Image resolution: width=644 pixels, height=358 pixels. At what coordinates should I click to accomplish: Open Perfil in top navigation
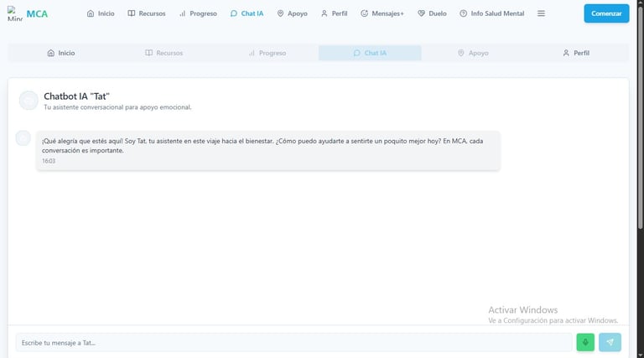pyautogui.click(x=335, y=13)
